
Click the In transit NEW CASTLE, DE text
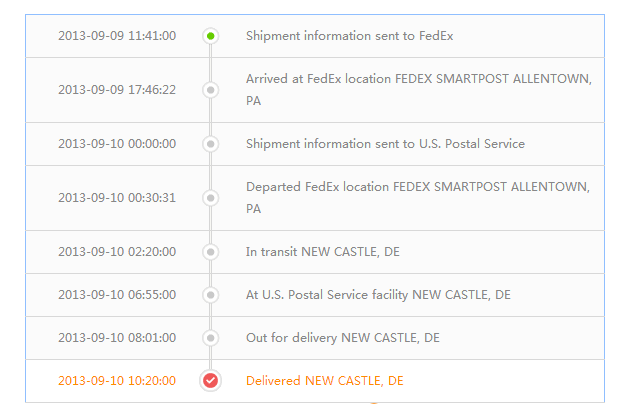click(x=323, y=252)
